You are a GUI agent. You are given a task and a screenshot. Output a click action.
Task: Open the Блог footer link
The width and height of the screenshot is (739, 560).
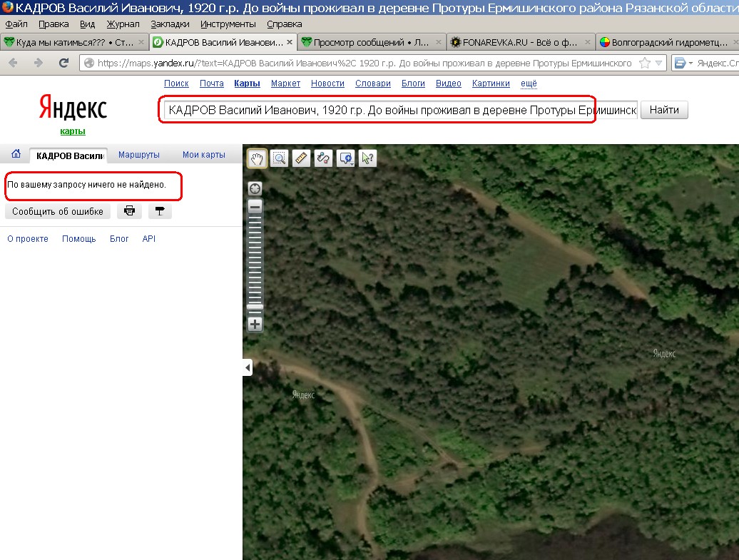119,238
